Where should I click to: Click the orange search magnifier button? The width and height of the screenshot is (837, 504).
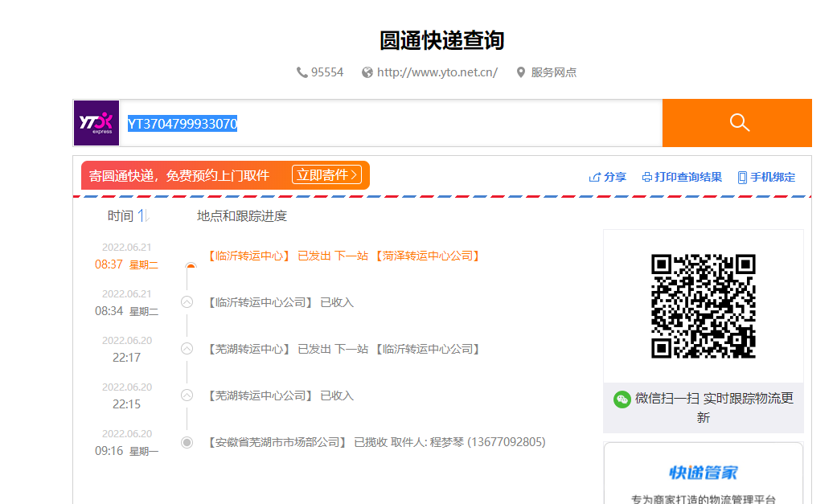[x=736, y=123]
